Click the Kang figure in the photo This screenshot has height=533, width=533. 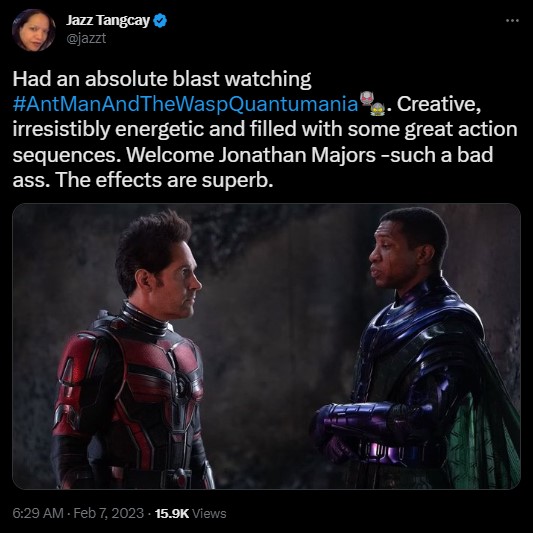tap(415, 348)
